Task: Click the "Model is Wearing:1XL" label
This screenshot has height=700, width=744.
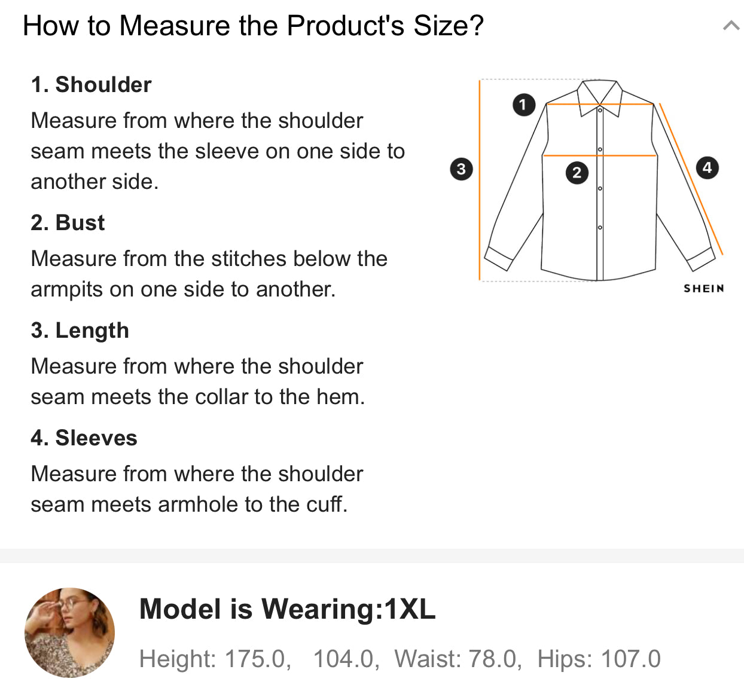Action: pyautogui.click(x=287, y=609)
